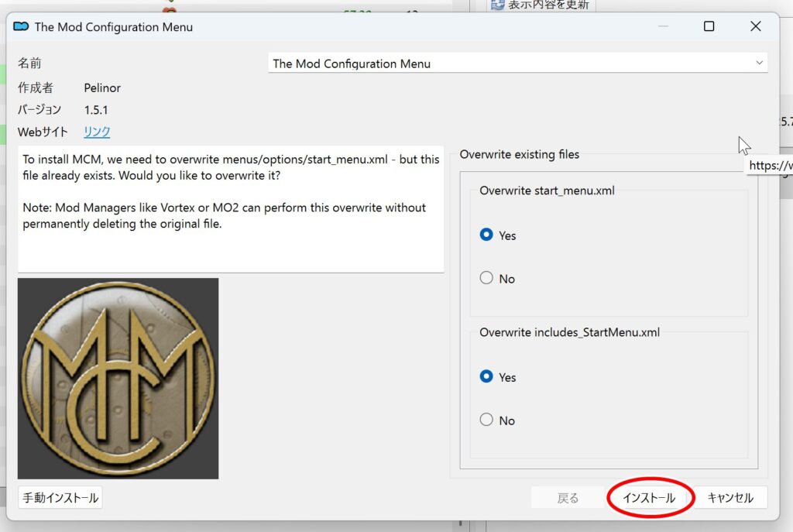Click the Mod Organizer icon in title bar
The image size is (793, 532).
pos(21,27)
